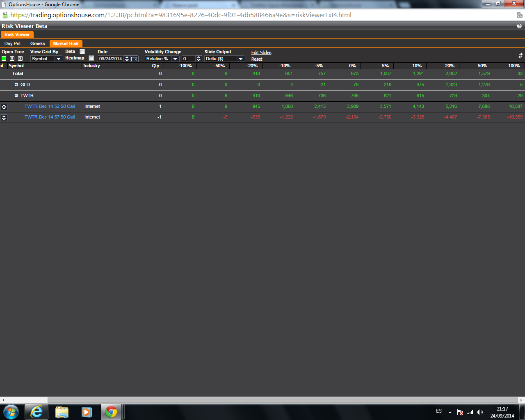Switch to the Greeks tab
This screenshot has width=525, height=420.
(x=37, y=43)
